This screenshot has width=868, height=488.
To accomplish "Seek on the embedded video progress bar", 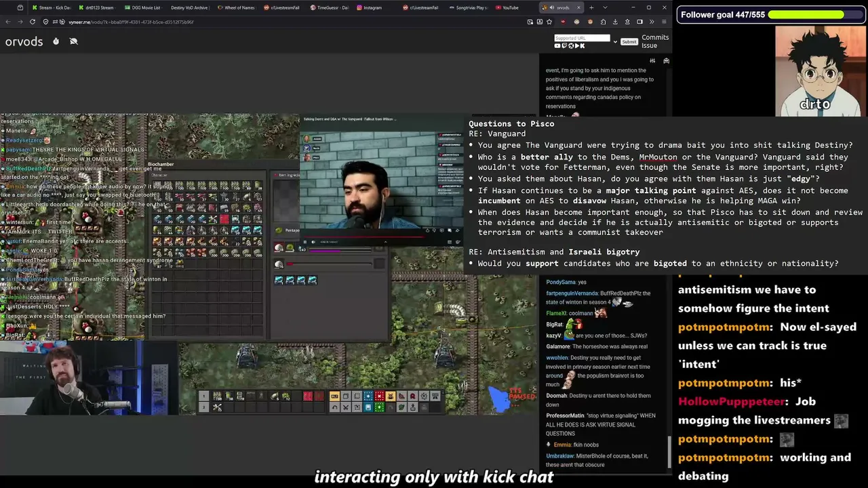I will point(380,238).
